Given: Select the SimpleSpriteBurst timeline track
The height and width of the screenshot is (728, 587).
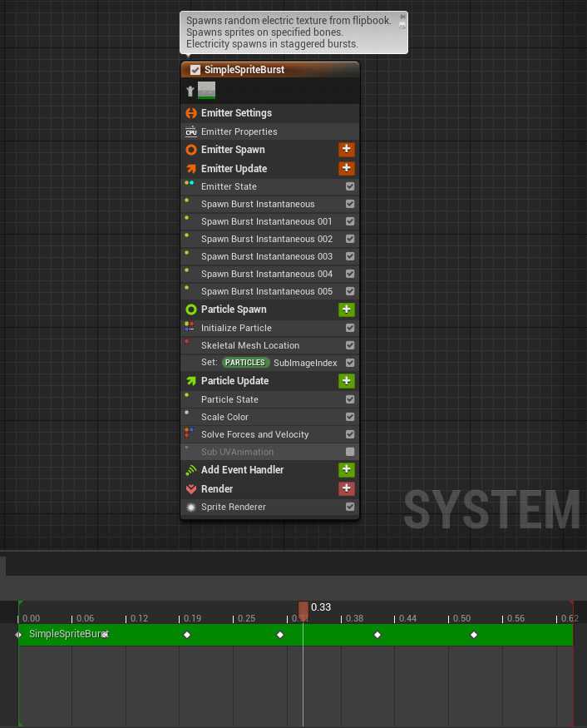Looking at the screenshot, I should pyautogui.click(x=296, y=635).
